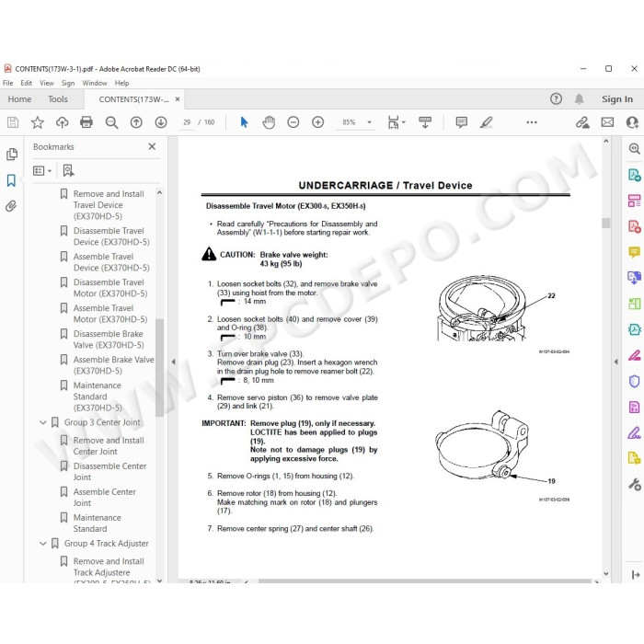Zoom out with minus icon

coord(293,122)
